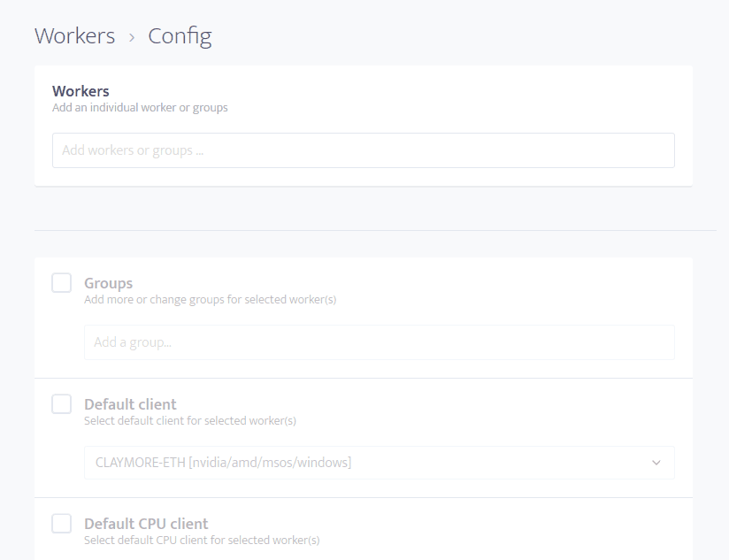The image size is (729, 560).
Task: Click the Workers breadcrumb link
Action: coord(75,35)
